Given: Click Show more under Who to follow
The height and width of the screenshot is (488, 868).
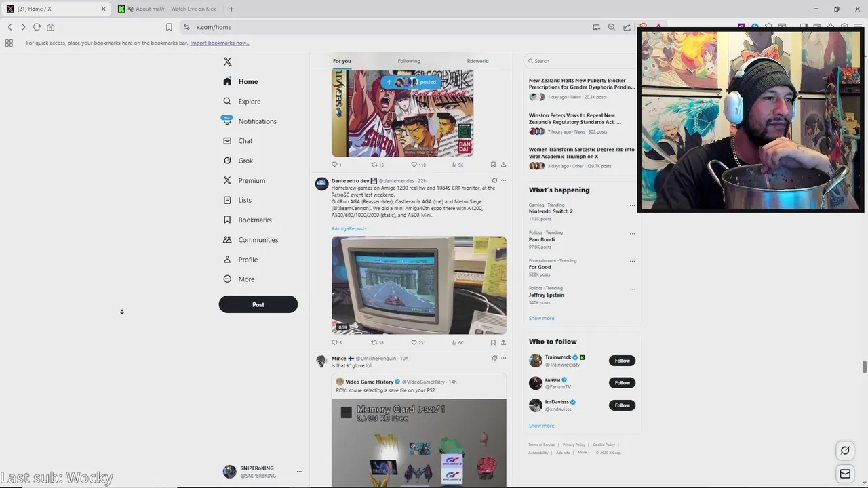Looking at the screenshot, I should point(541,426).
